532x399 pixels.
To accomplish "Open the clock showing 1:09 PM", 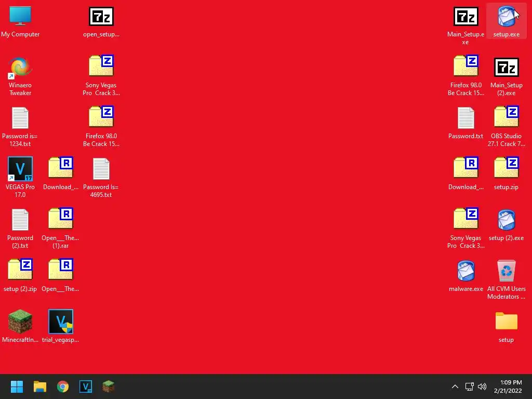I will pyautogui.click(x=508, y=387).
